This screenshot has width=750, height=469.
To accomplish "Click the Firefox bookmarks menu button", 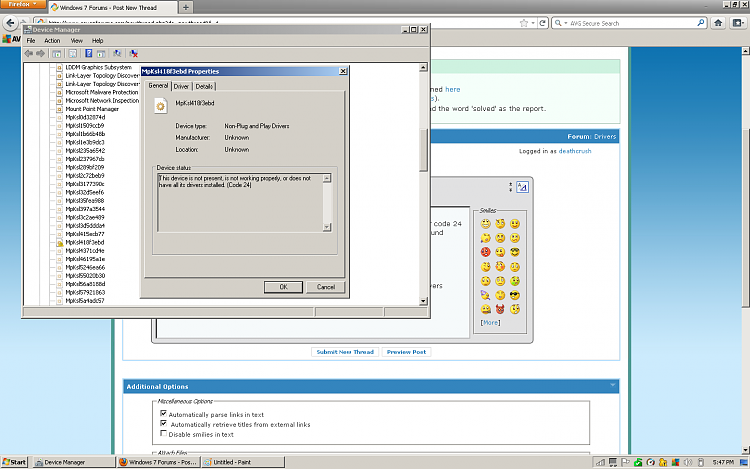I will pyautogui.click(x=739, y=23).
